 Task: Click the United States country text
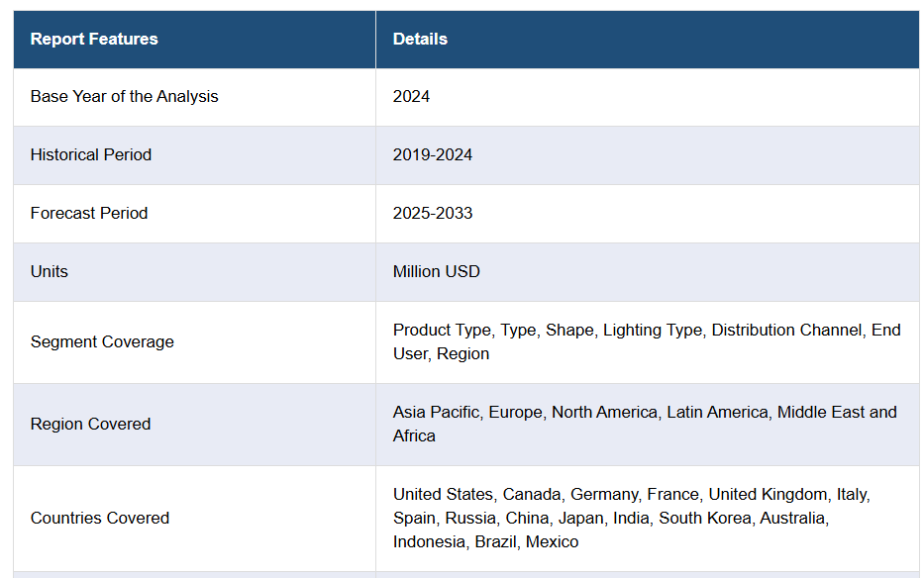443,495
